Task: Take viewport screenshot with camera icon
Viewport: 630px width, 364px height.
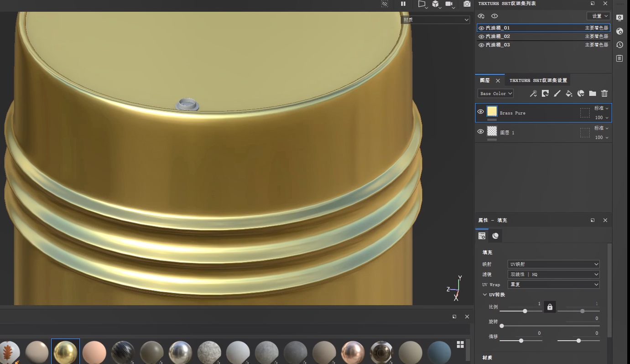Action: pos(467,4)
